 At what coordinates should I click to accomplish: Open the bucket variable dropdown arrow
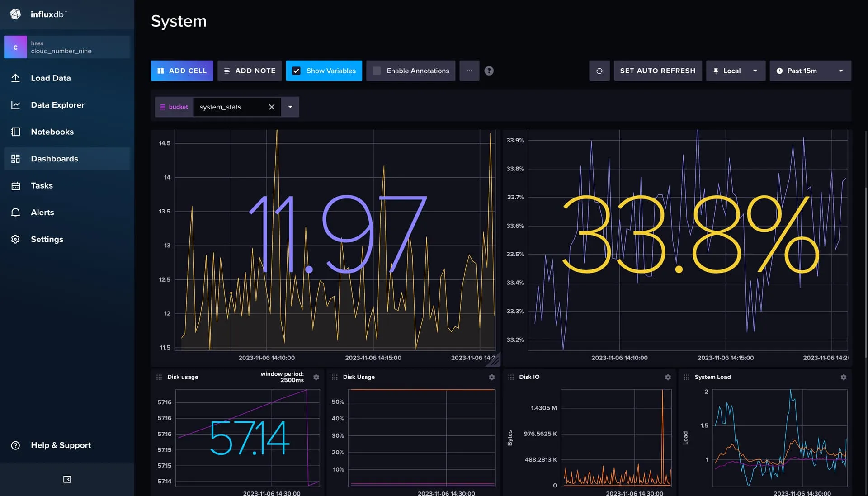click(290, 107)
